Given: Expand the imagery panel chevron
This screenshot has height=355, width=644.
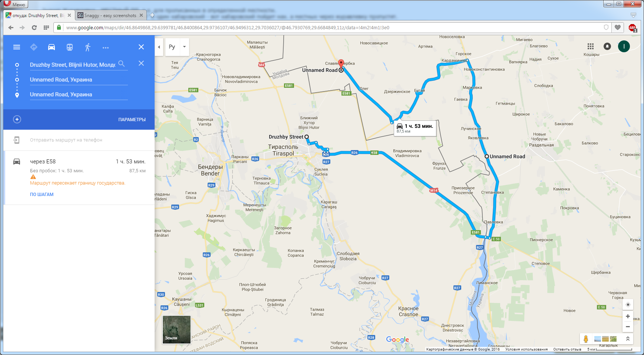Looking at the screenshot, I should [x=628, y=339].
